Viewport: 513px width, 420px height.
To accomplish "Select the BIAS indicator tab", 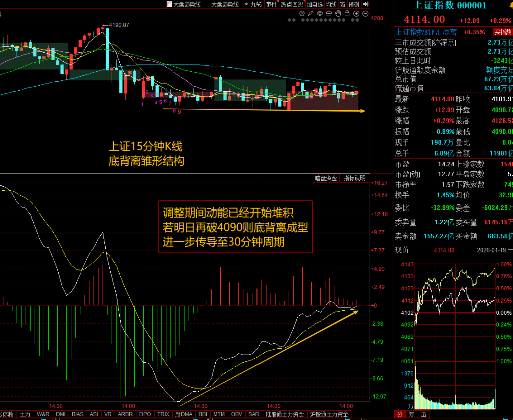I will coord(77,415).
